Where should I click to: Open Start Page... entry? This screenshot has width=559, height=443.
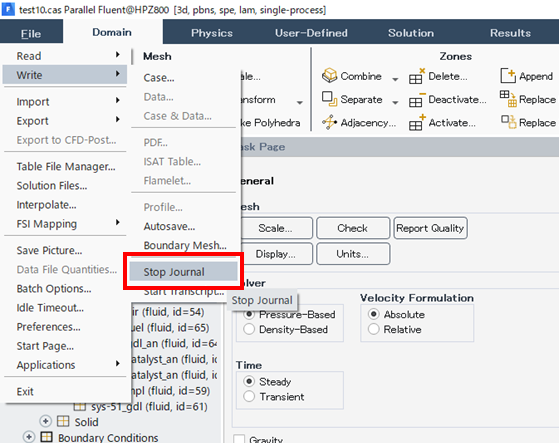[x=45, y=346]
